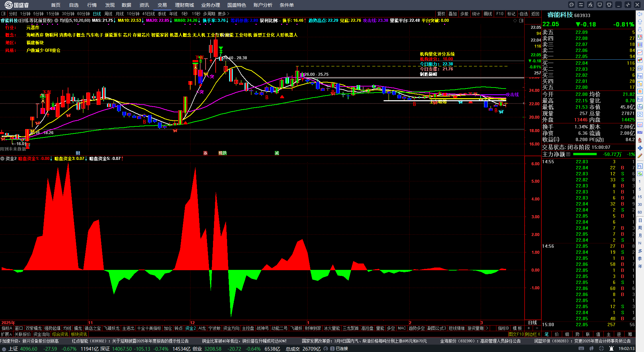644x352 pixels.
Task: Click the keyboard icon in status bar
Action: [581, 349]
